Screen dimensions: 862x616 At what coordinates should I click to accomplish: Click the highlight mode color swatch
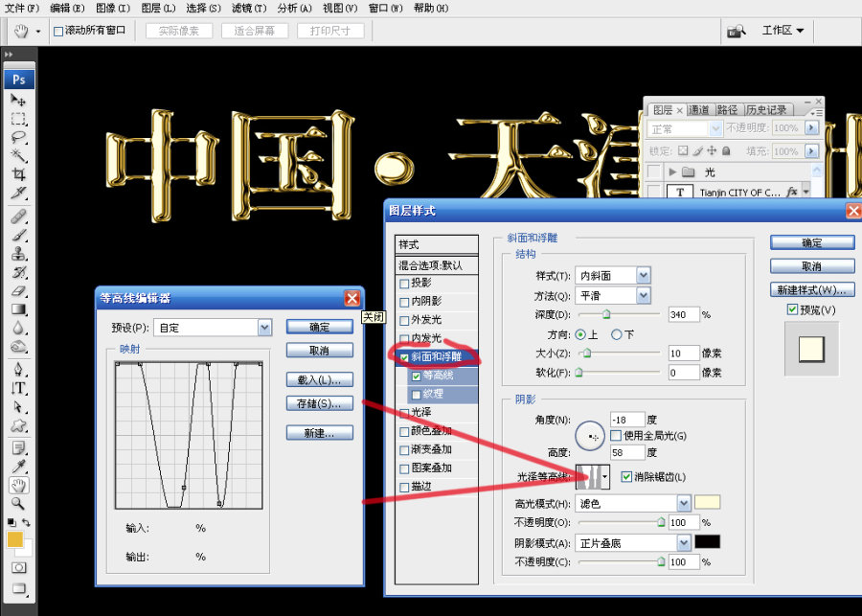[707, 503]
